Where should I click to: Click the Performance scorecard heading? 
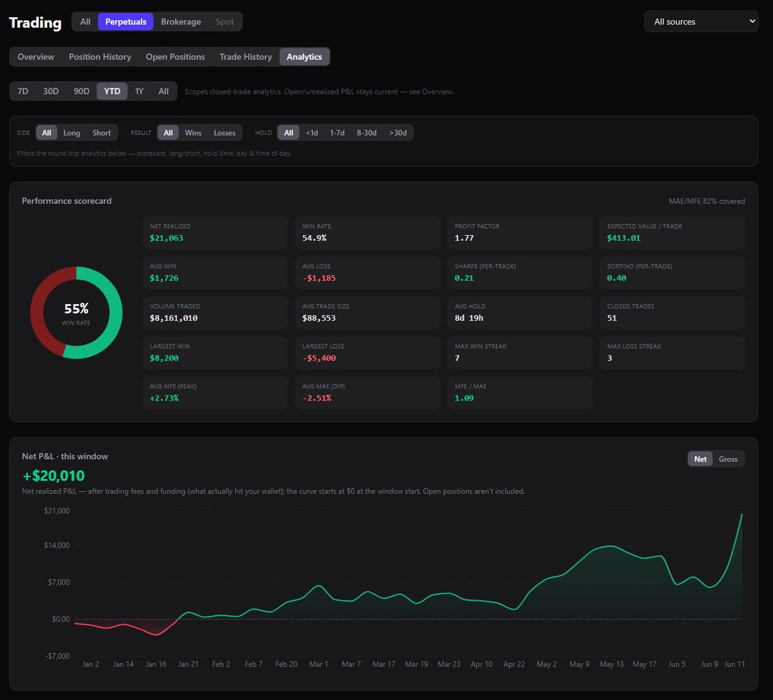[67, 201]
